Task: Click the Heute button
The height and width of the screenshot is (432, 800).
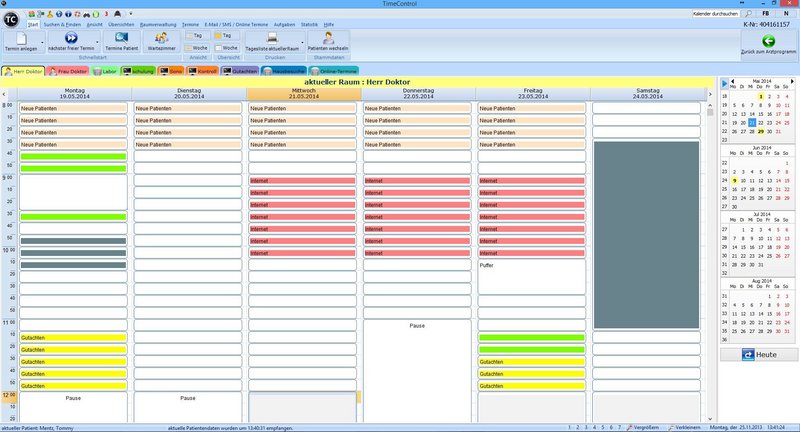Action: [760, 355]
